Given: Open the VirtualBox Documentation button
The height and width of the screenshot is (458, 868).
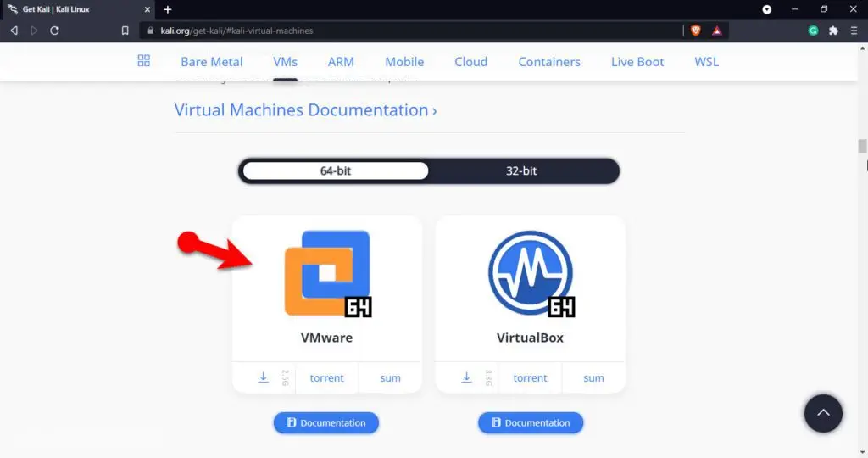Looking at the screenshot, I should pos(531,422).
